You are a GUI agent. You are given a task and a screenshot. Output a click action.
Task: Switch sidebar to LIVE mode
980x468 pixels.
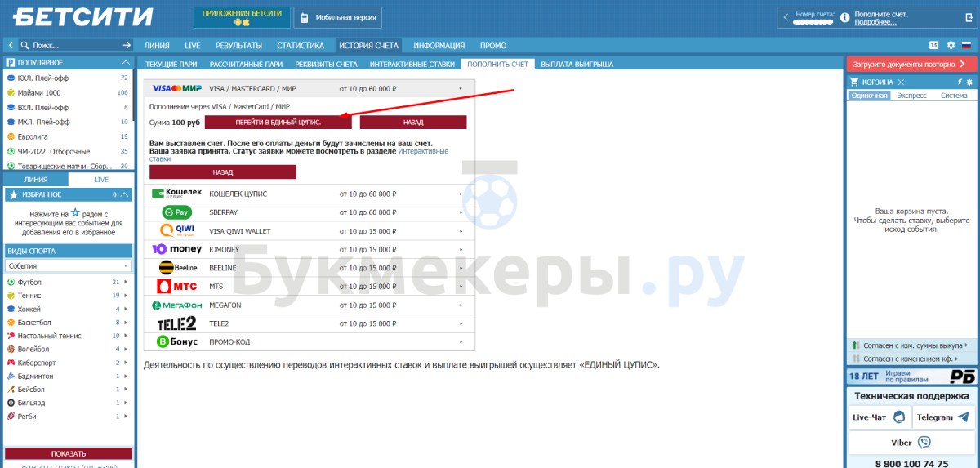(x=101, y=179)
